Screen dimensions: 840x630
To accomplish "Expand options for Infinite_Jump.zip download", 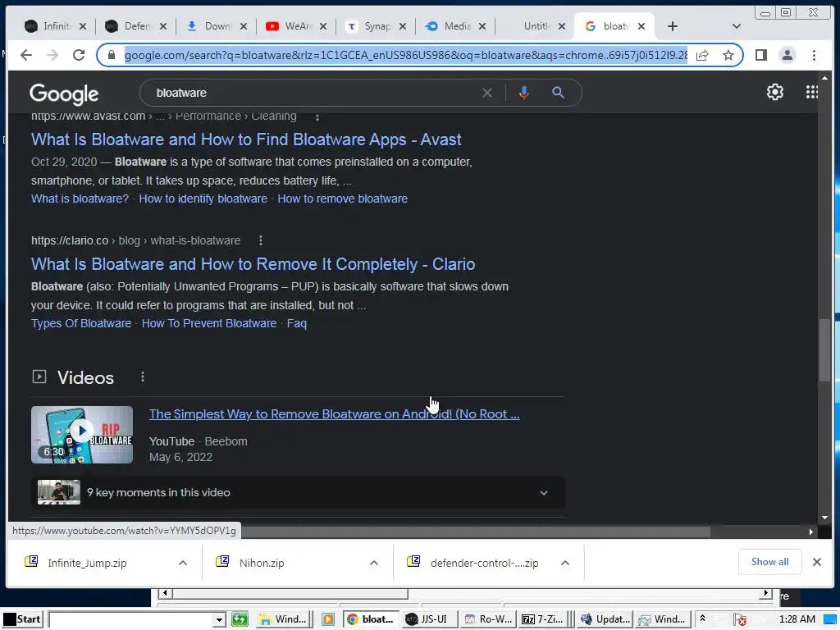I will coord(183,563).
